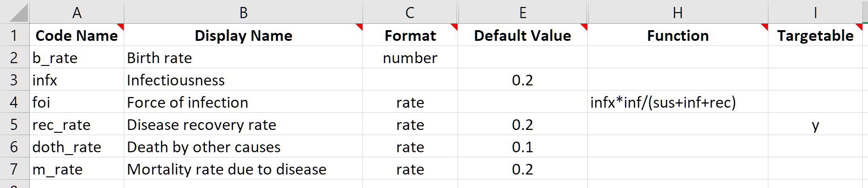The image size is (868, 188).
Task: Select default value 0.2 for infx
Action: pos(523,79)
